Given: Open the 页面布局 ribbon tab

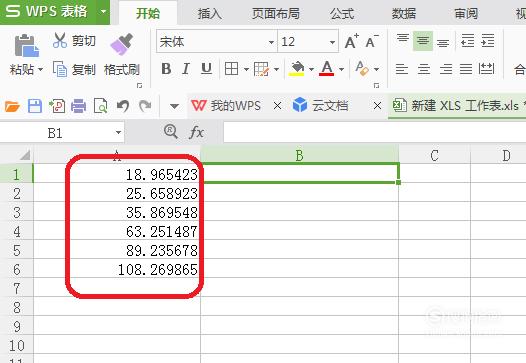Looking at the screenshot, I should (276, 13).
